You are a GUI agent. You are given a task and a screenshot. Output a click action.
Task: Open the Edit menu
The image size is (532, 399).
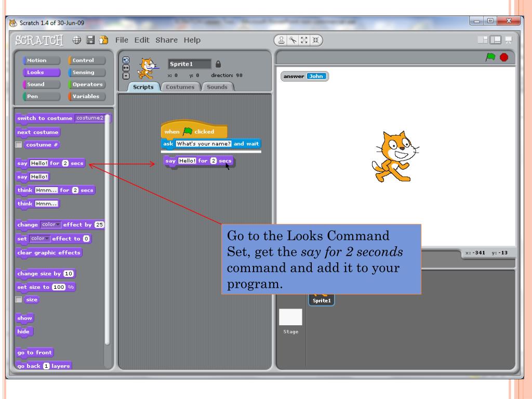click(x=142, y=40)
